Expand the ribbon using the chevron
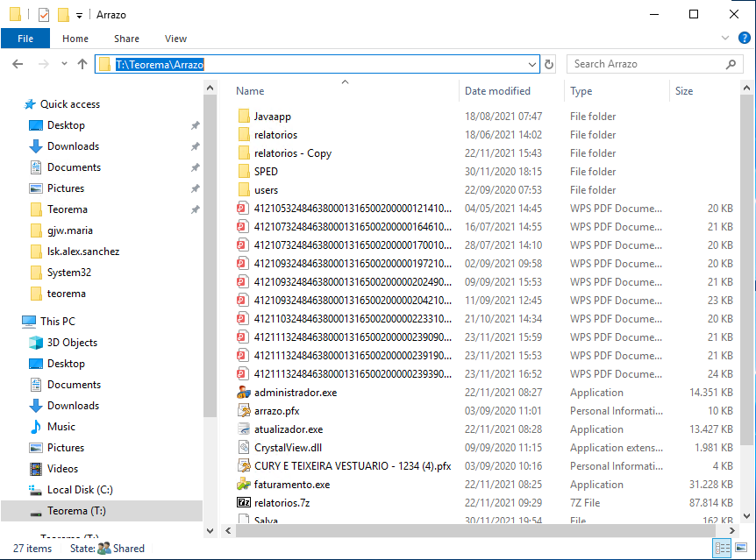The height and width of the screenshot is (560, 756). click(724, 38)
